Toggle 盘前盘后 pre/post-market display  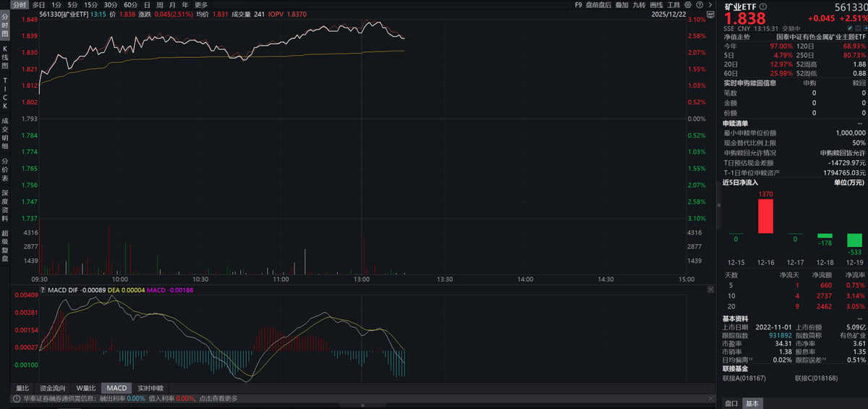tap(597, 4)
